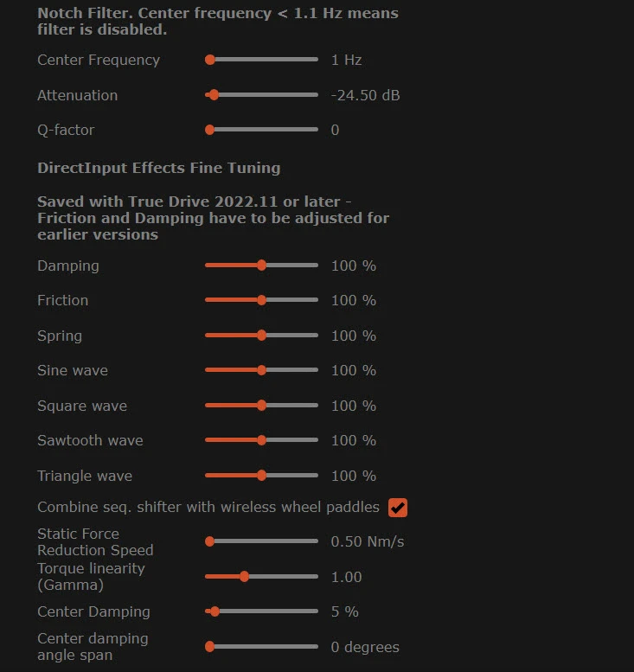Click the Sine wave slider handle
Screen dimensions: 634x672
tap(261, 370)
